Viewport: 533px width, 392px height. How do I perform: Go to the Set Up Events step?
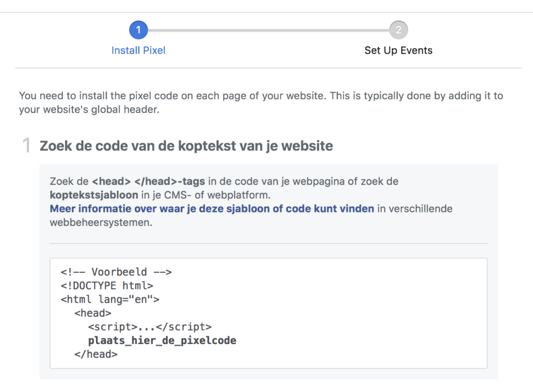pos(398,50)
